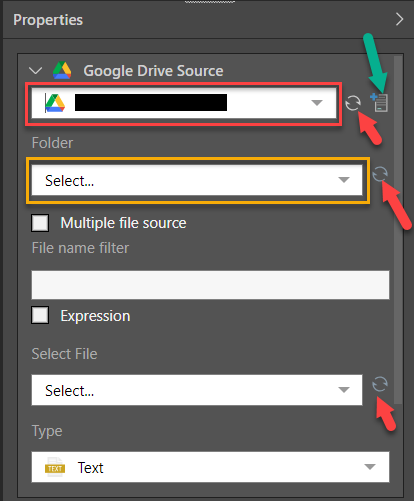Open the Select File dropdown
Screen dimensions: 414x501
click(197, 390)
